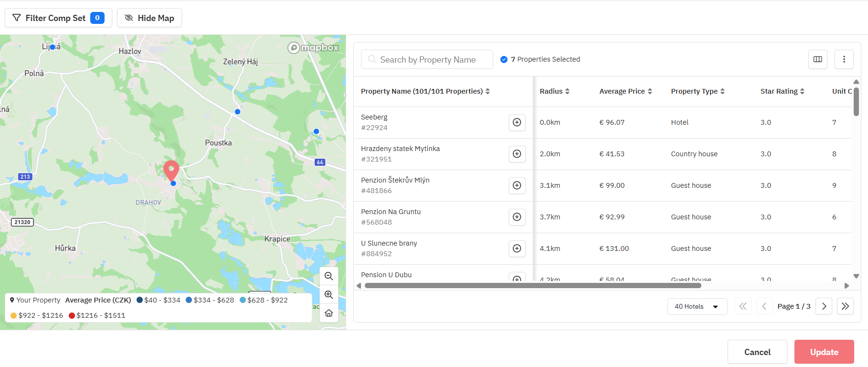The width and height of the screenshot is (868, 367).
Task: Add U Slunecne brany with plus icon
Action: pyautogui.click(x=517, y=248)
